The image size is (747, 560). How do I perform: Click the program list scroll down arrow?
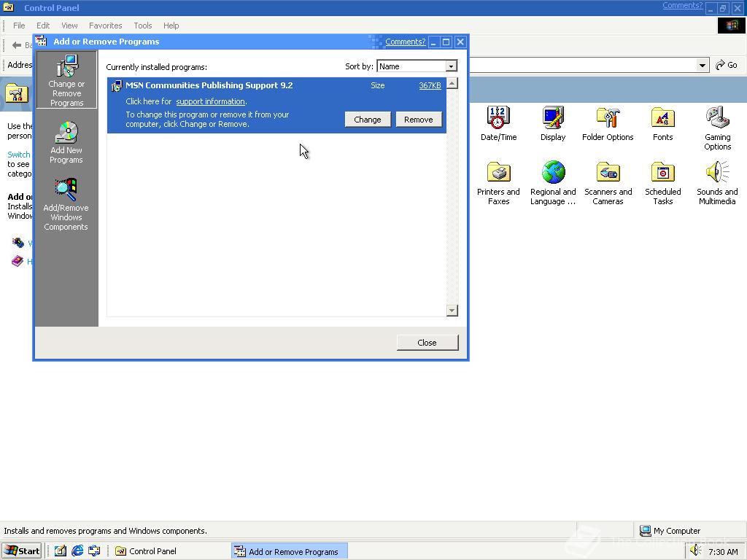452,311
